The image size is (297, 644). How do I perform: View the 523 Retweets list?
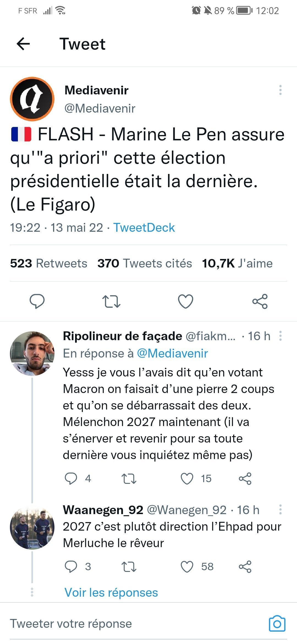(x=49, y=263)
